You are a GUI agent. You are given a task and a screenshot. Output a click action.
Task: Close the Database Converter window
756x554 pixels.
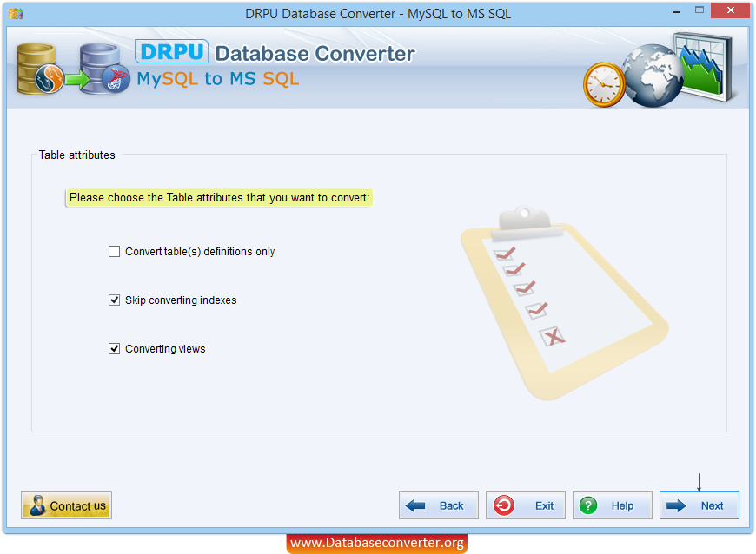tap(730, 10)
